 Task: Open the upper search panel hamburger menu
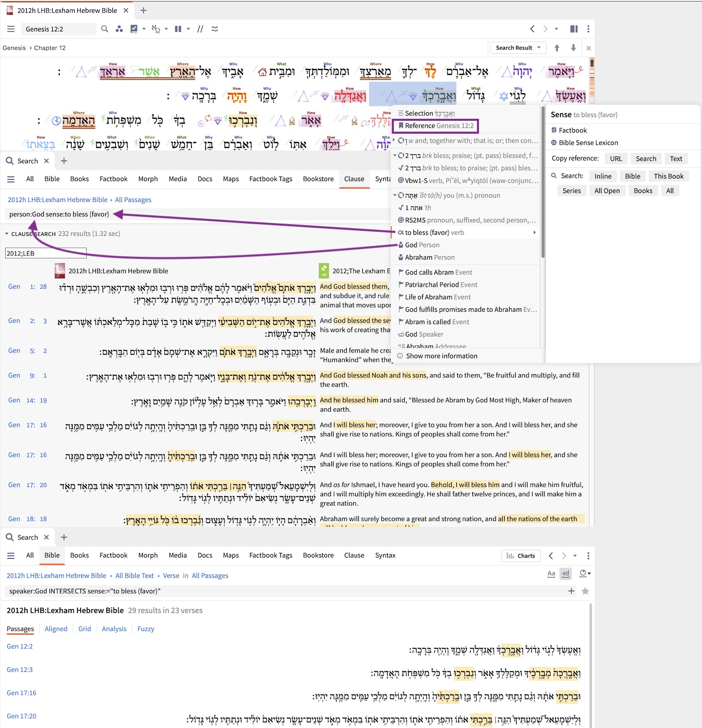pyautogui.click(x=11, y=179)
